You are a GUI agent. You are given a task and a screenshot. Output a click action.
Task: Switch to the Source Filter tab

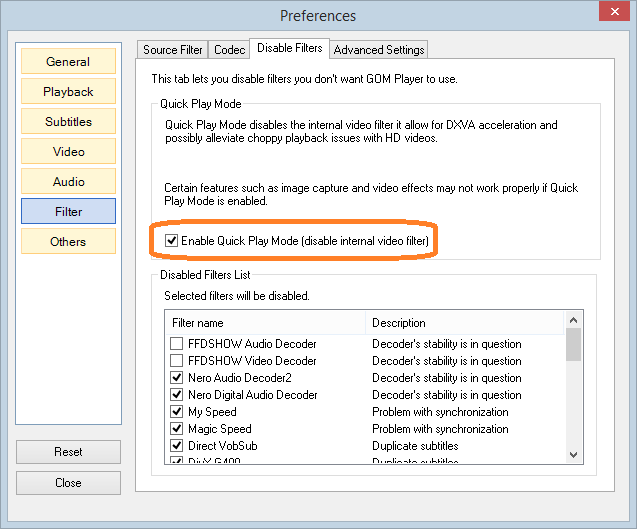tap(172, 50)
